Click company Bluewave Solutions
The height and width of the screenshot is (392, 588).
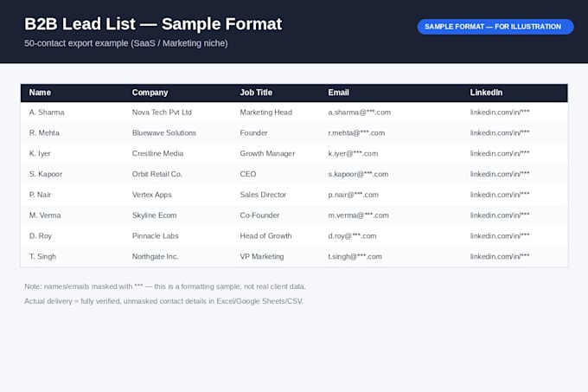tap(164, 133)
